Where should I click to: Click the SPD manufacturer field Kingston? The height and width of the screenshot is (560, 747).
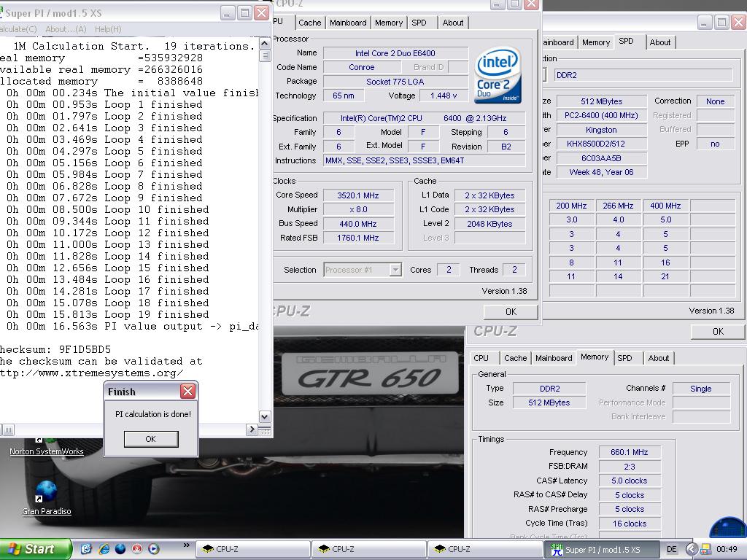pos(601,130)
